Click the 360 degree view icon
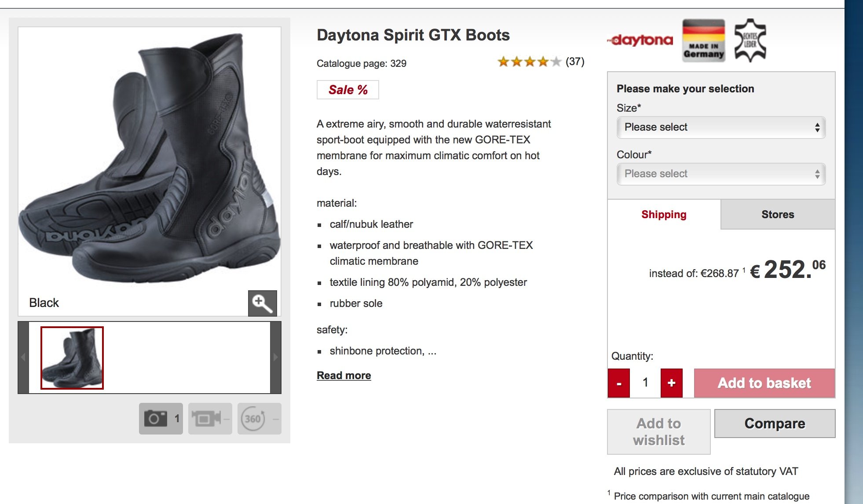 pyautogui.click(x=253, y=418)
